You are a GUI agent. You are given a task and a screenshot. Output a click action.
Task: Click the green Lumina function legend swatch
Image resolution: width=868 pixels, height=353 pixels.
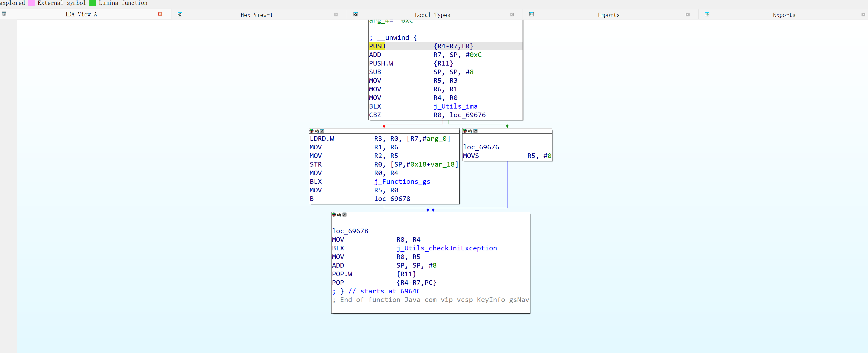[92, 3]
